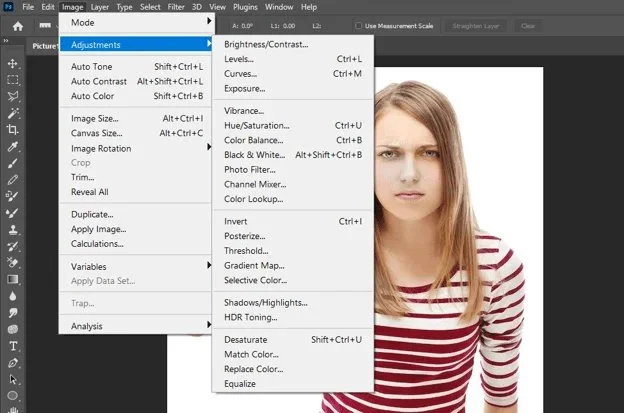Viewport: 624px width, 413px height.
Task: Choose Shadows/Highlights adjustment
Action: click(293, 303)
